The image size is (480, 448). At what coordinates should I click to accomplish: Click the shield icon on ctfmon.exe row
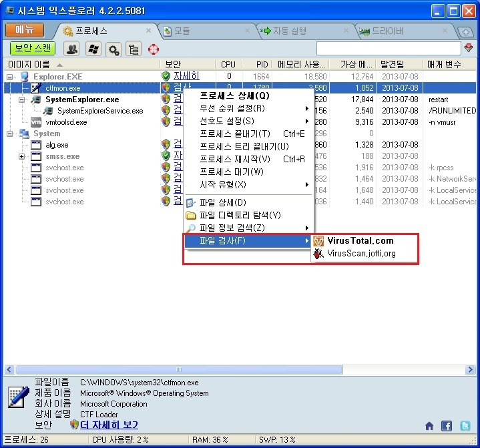click(166, 87)
